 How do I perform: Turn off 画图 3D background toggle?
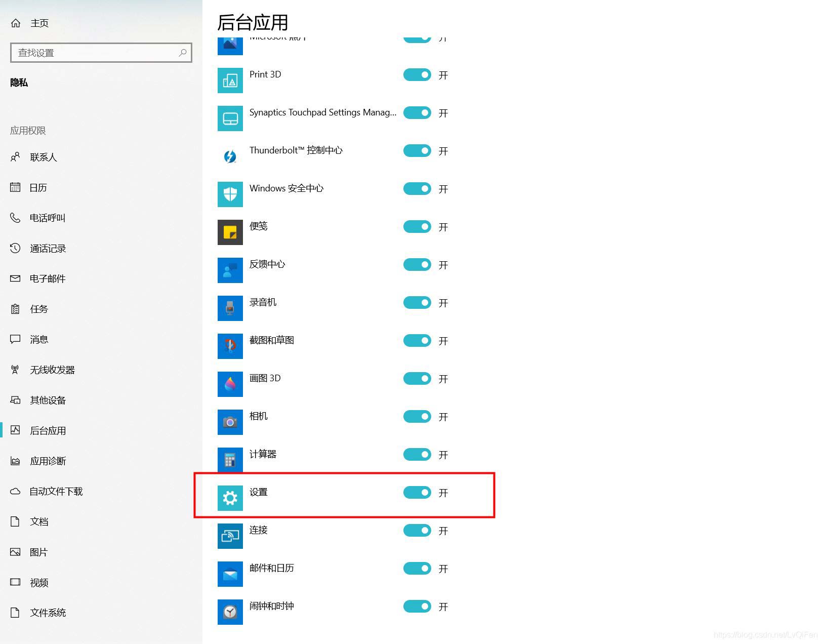417,379
